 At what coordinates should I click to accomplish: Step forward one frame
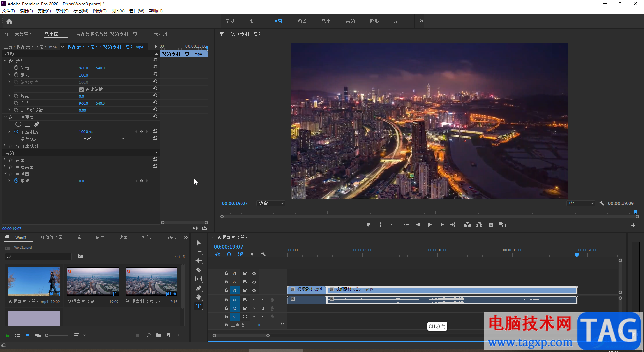pyautogui.click(x=441, y=225)
